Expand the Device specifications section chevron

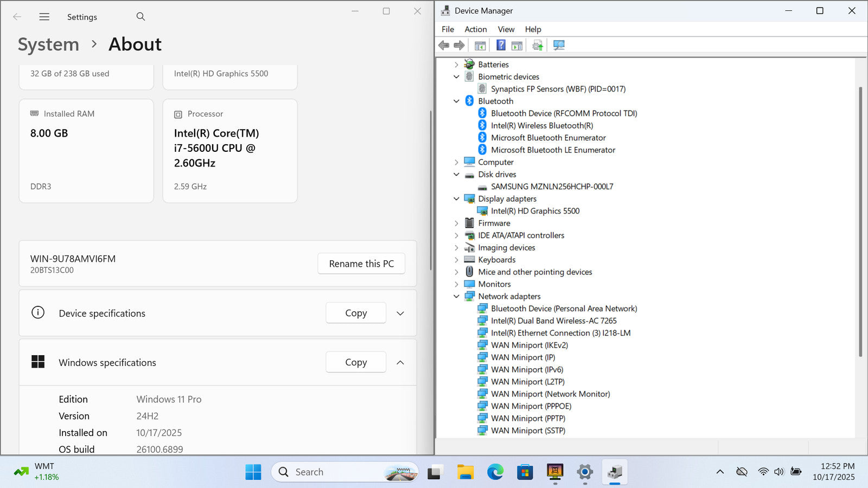click(x=400, y=313)
